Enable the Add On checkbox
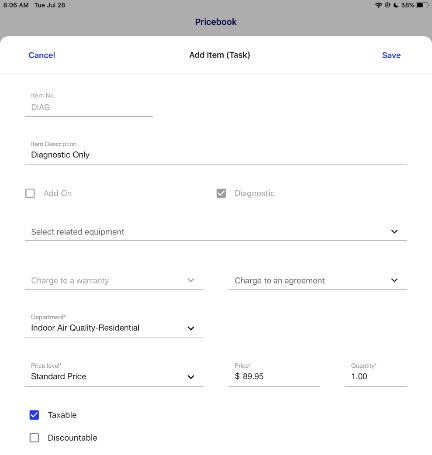Image resolution: width=432 pixels, height=455 pixels. coord(30,193)
